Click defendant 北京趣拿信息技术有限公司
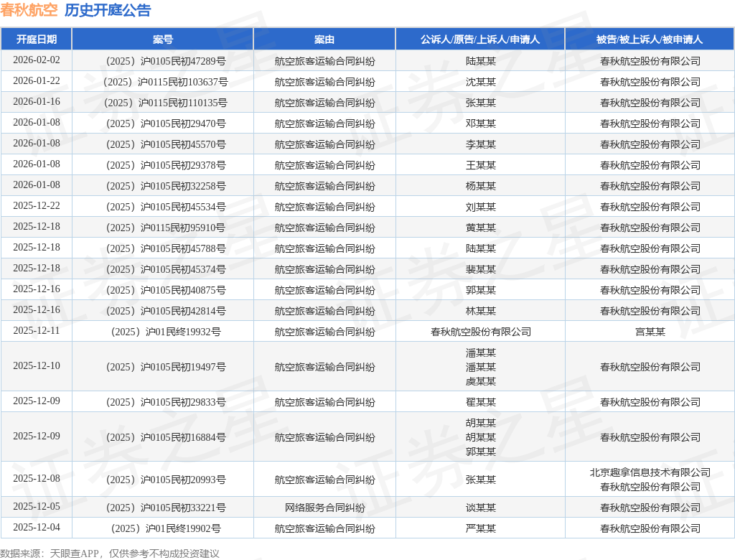Image resolution: width=735 pixels, height=560 pixels. pyautogui.click(x=650, y=472)
